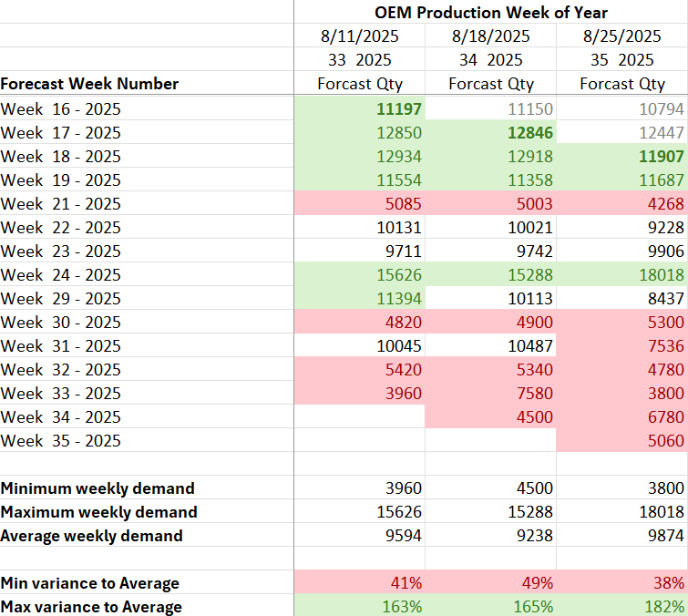This screenshot has width=688, height=616.
Task: Click the Forecast Week Number header cell
Action: [89, 84]
